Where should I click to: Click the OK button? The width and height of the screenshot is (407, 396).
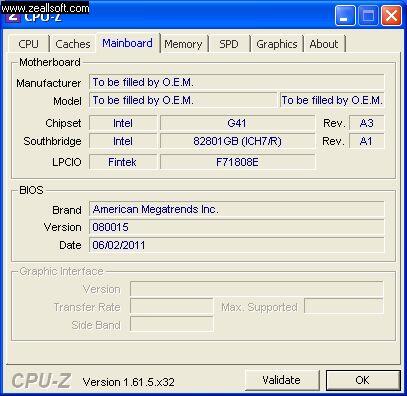[x=362, y=380]
